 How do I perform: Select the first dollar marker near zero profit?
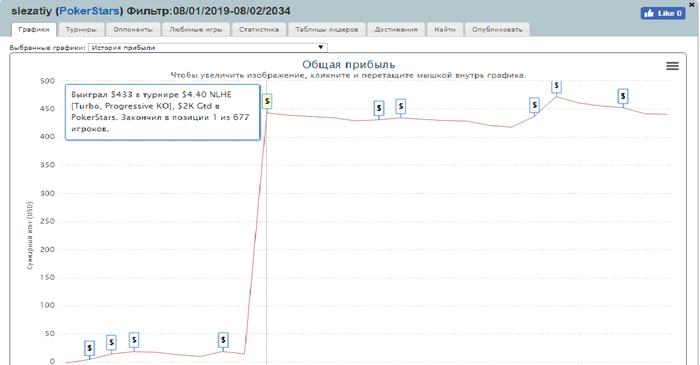click(x=90, y=348)
